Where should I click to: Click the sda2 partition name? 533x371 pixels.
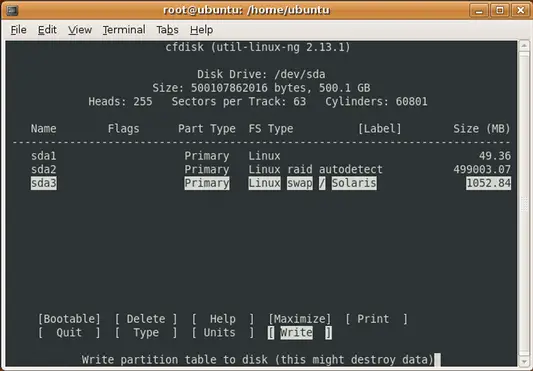(x=44, y=169)
